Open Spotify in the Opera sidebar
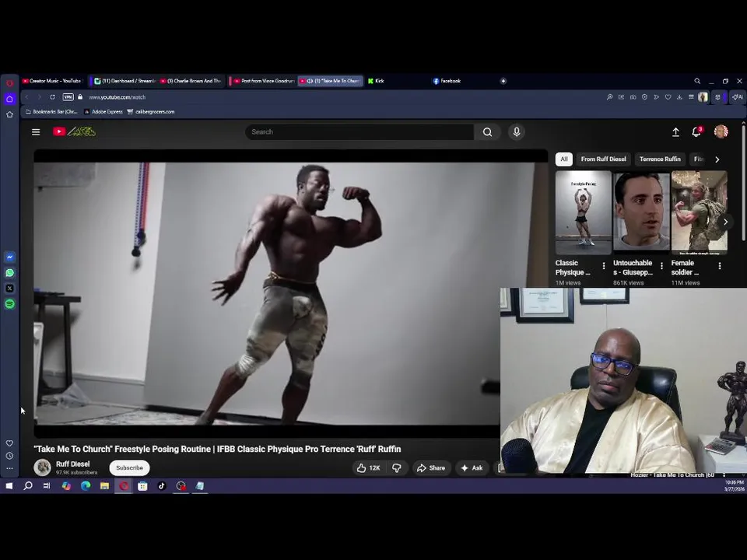 pos(10,304)
